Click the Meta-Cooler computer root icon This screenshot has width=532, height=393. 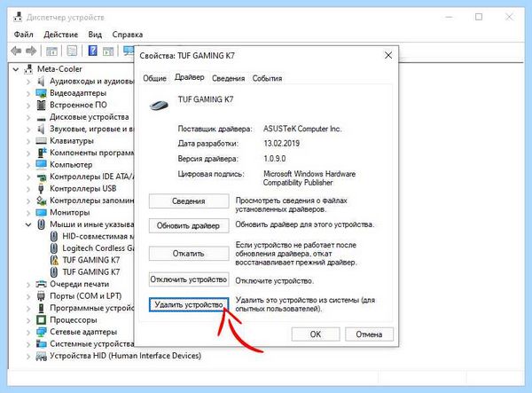tap(28, 69)
